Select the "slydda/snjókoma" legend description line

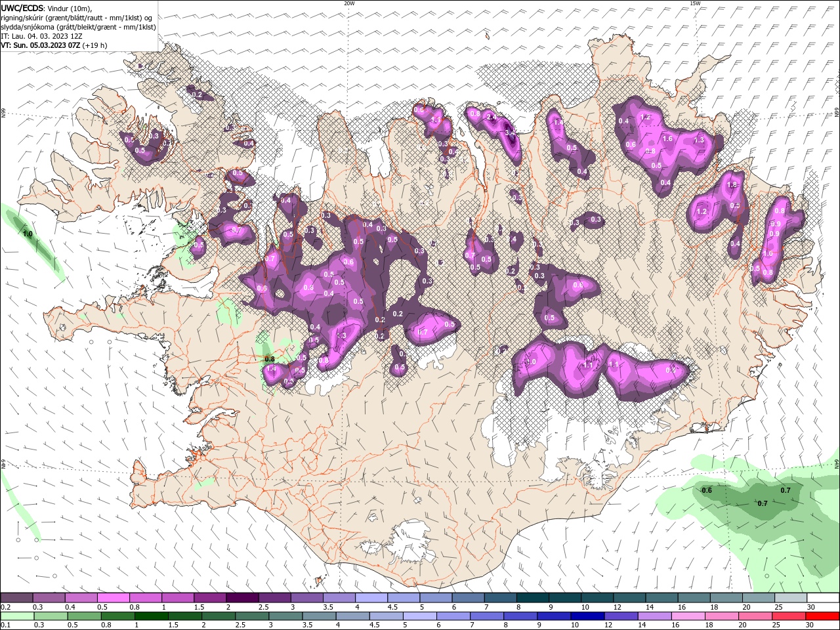point(78,27)
